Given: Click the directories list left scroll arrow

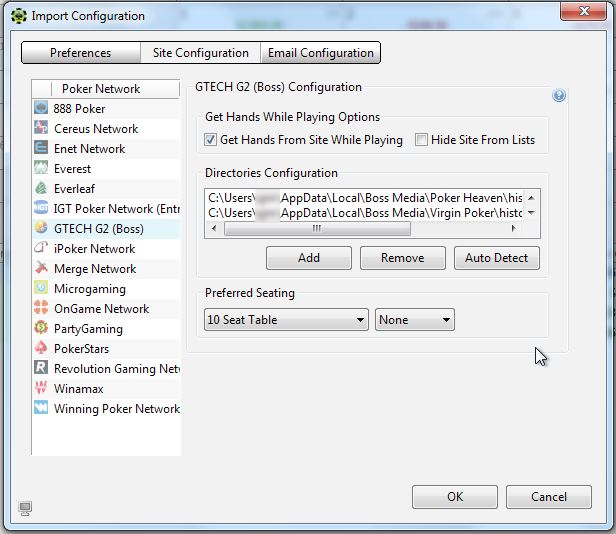Looking at the screenshot, I should click(214, 228).
